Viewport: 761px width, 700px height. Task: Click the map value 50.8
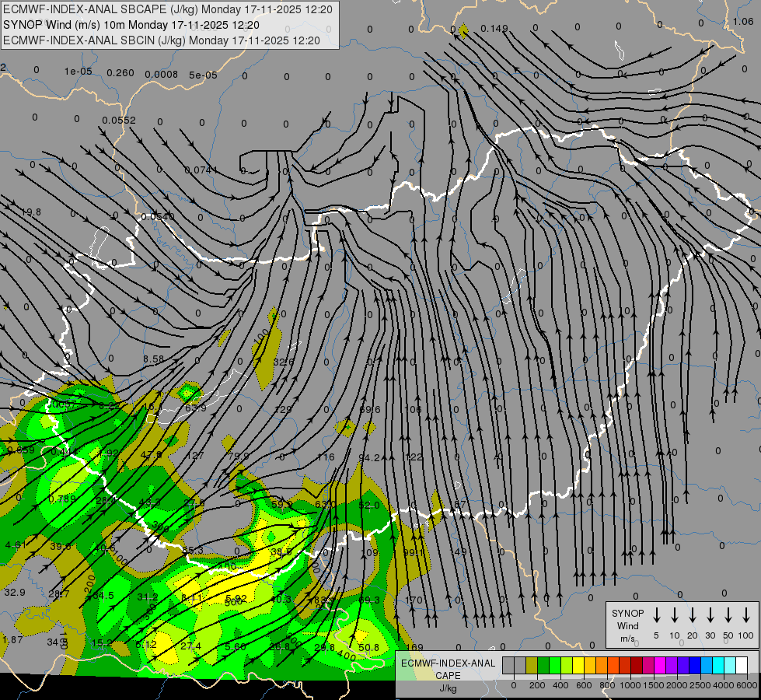[x=369, y=648]
